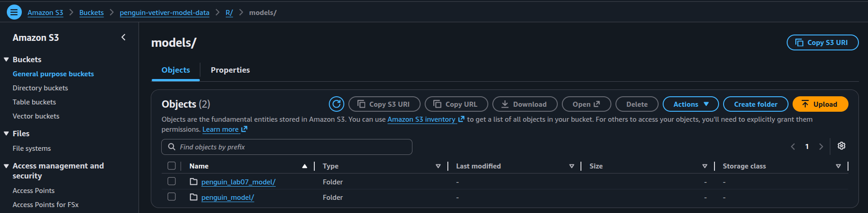This screenshot has width=868, height=213.
Task: Open Directory buckets in sidebar
Action: tap(40, 88)
